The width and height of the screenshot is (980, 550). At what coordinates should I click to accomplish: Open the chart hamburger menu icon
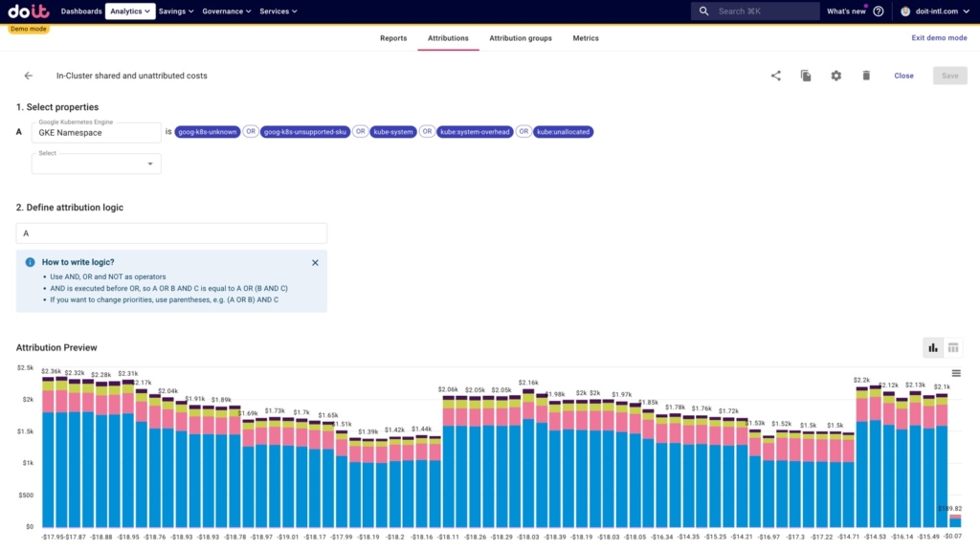click(956, 373)
